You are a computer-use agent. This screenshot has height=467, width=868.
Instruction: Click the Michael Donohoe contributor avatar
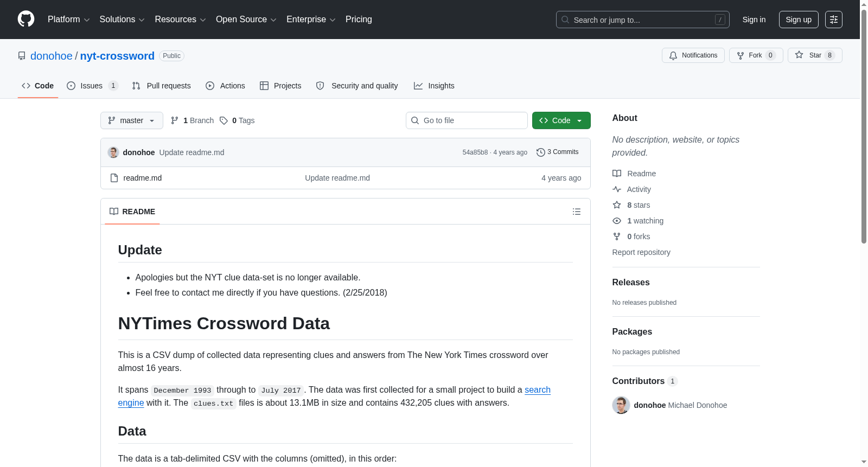621,405
